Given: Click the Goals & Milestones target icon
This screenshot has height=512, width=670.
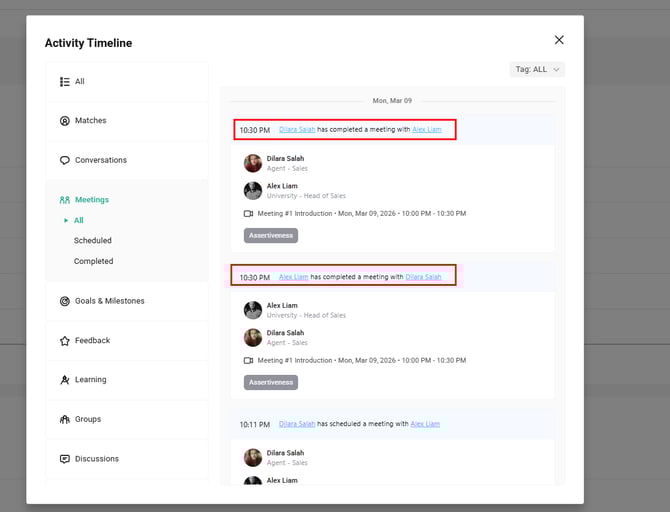Looking at the screenshot, I should pos(65,301).
